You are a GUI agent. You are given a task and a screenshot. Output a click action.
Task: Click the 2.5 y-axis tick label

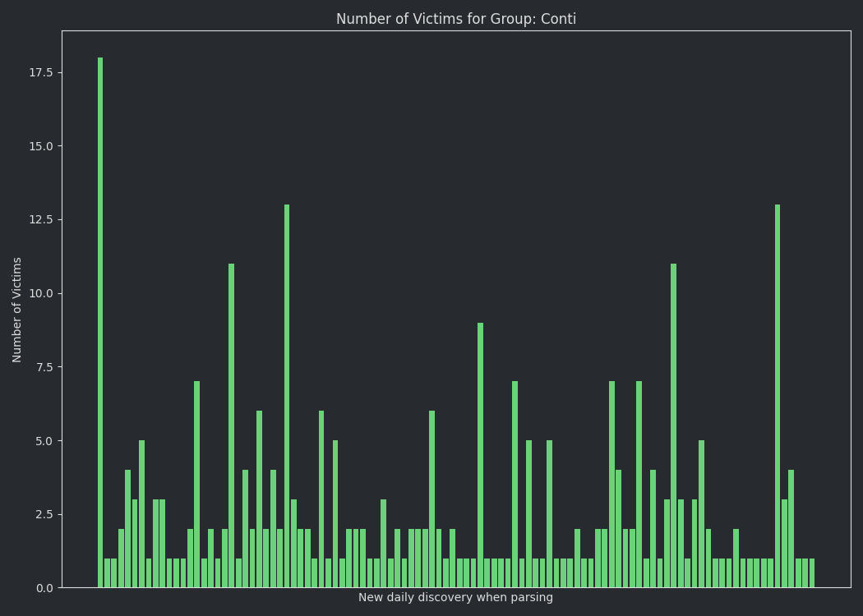(x=44, y=515)
